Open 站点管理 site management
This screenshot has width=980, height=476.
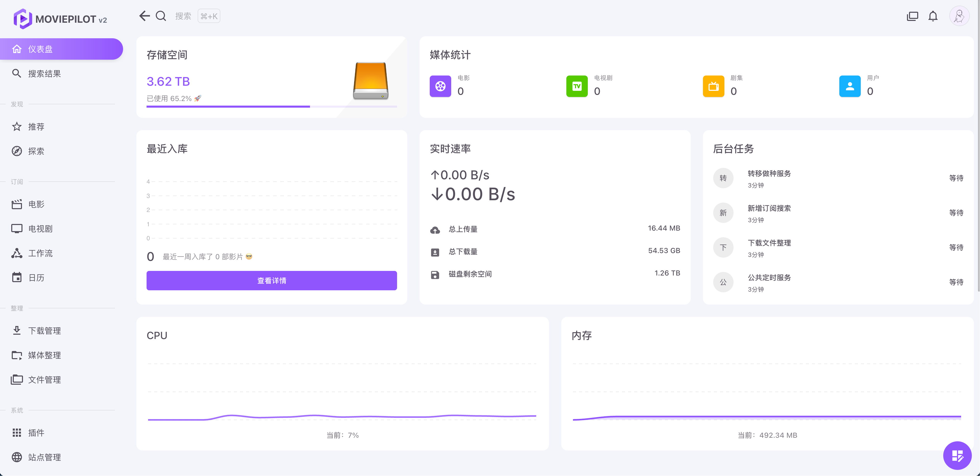(x=61, y=457)
